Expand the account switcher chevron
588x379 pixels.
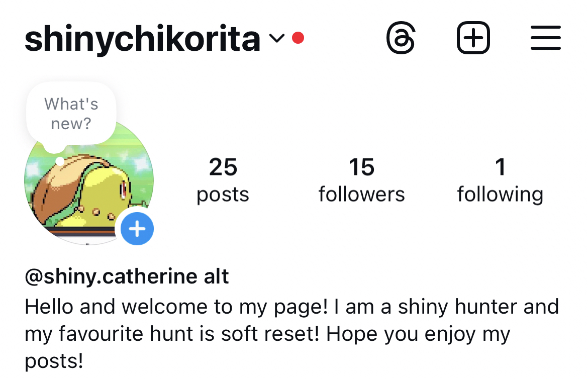coord(277,38)
